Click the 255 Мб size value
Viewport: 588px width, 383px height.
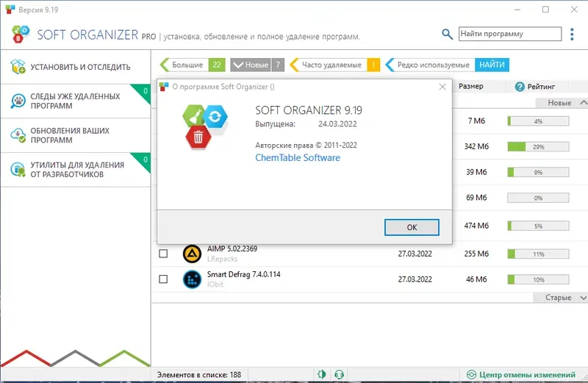(476, 254)
